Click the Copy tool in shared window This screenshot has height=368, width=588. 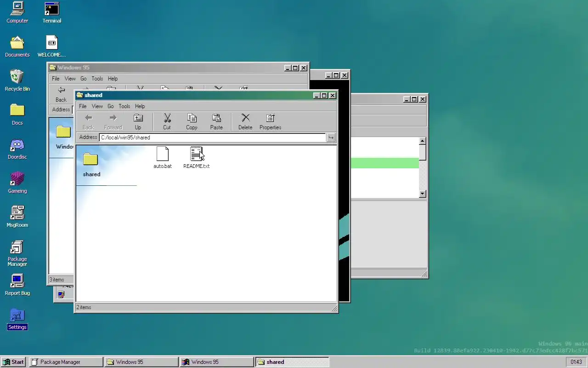coord(192,122)
